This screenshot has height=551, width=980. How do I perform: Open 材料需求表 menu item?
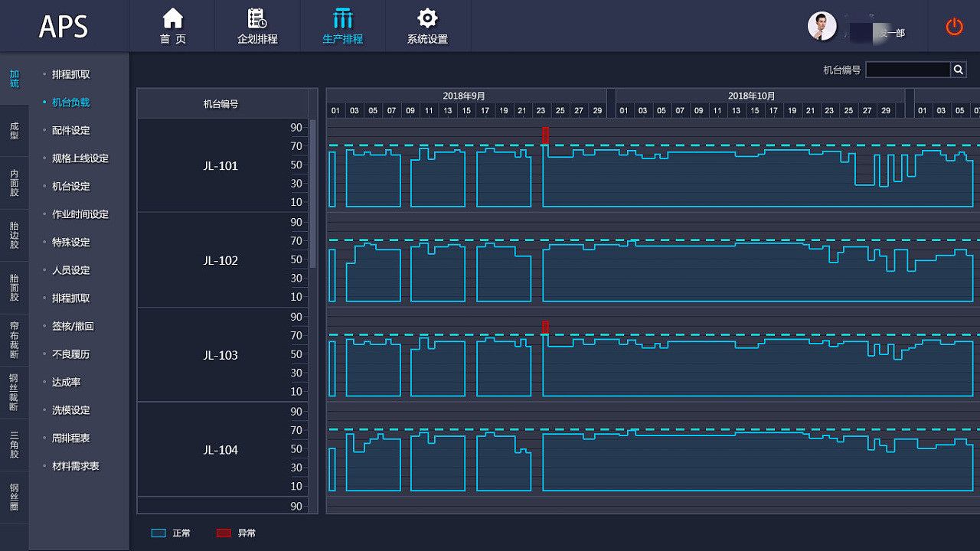75,466
